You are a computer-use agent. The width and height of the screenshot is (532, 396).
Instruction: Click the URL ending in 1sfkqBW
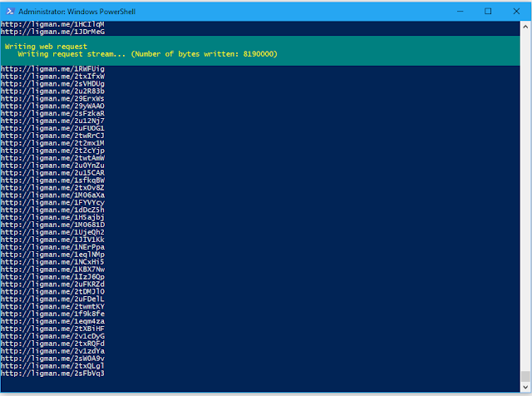[x=52, y=181]
